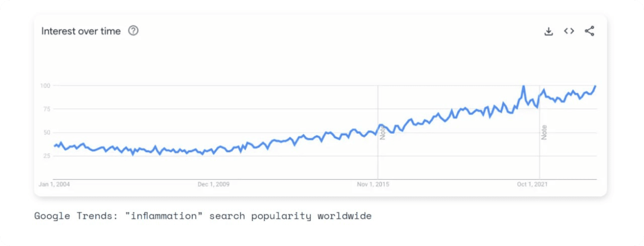Open the Note marker near Nov 2015

[x=382, y=132]
